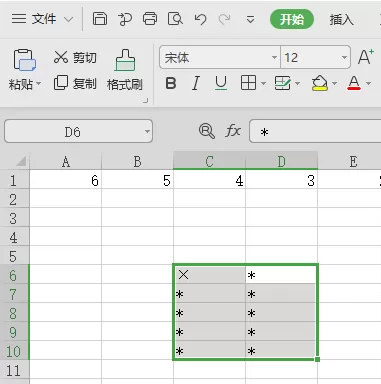Click the draw border table style icon
The width and height of the screenshot is (381, 384).
point(282,83)
